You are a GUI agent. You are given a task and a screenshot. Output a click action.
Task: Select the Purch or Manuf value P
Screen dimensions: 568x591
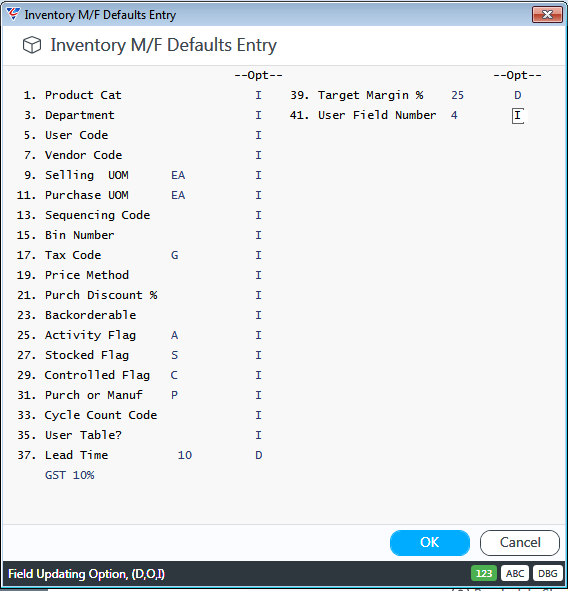click(175, 395)
